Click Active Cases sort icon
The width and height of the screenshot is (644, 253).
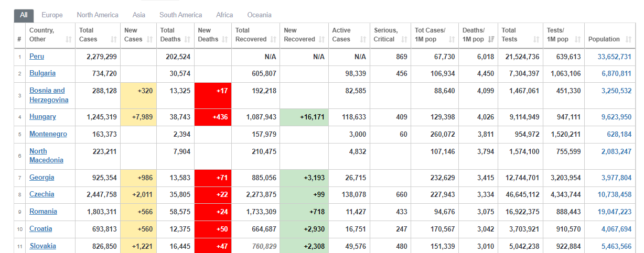tap(363, 39)
